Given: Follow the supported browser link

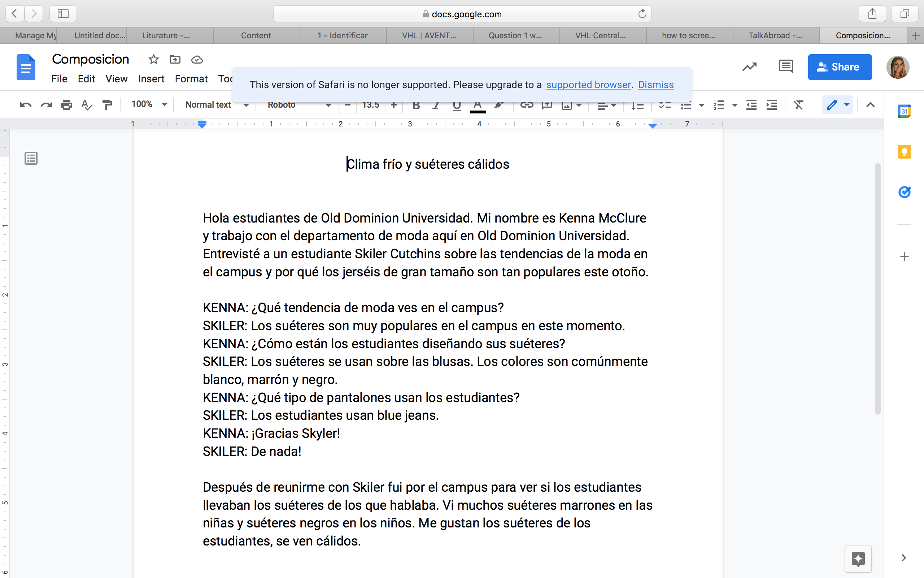Looking at the screenshot, I should tap(588, 85).
